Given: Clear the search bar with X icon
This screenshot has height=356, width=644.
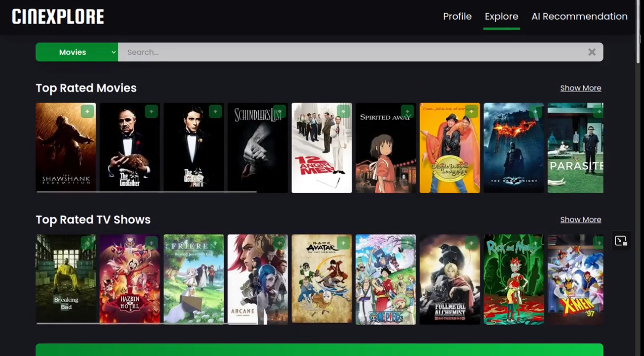Looking at the screenshot, I should [x=591, y=52].
